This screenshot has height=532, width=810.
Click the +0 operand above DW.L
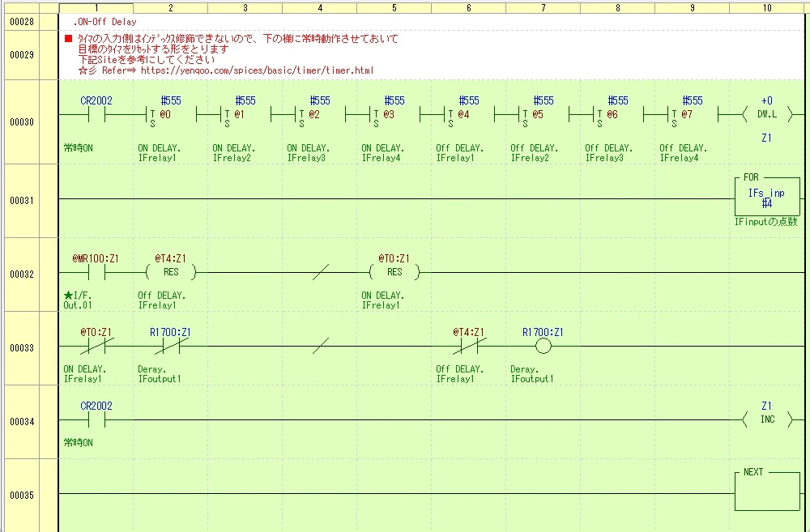point(767,100)
